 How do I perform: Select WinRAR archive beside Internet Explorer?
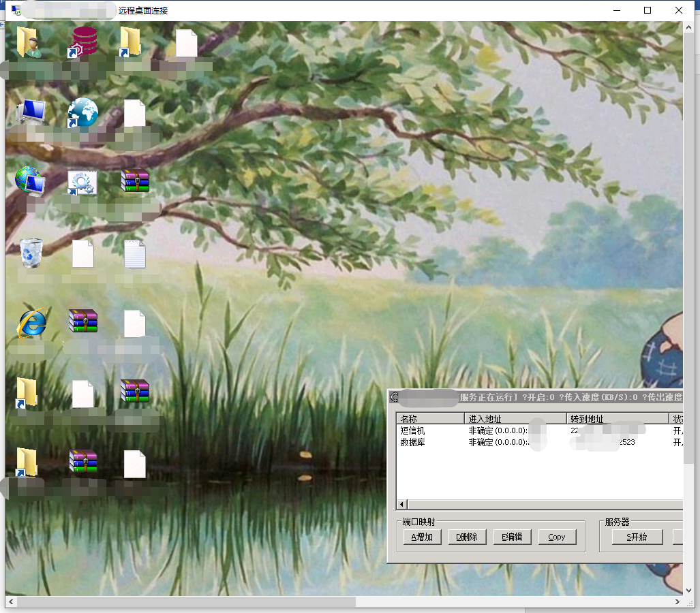tap(83, 321)
